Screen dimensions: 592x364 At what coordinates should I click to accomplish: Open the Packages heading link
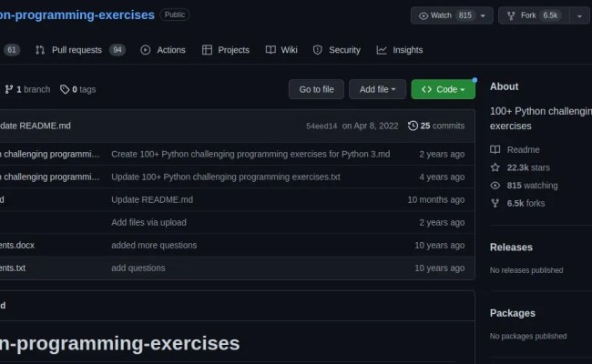(513, 313)
